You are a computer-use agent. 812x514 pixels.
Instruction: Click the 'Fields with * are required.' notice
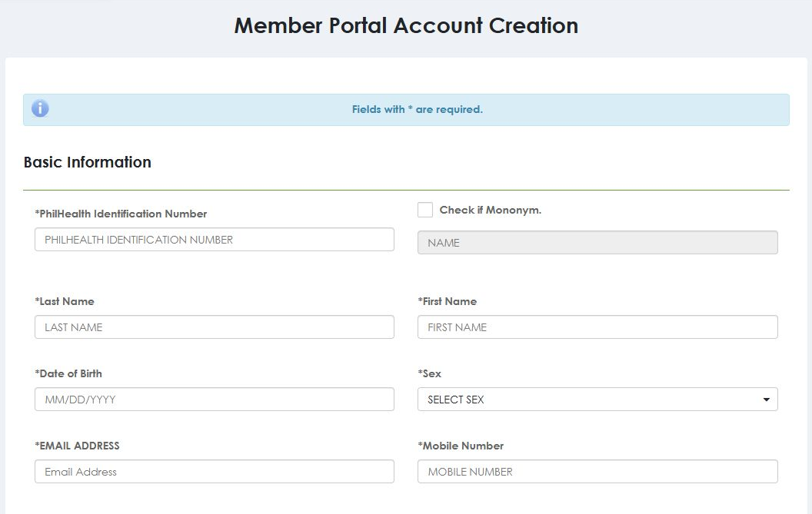(418, 109)
